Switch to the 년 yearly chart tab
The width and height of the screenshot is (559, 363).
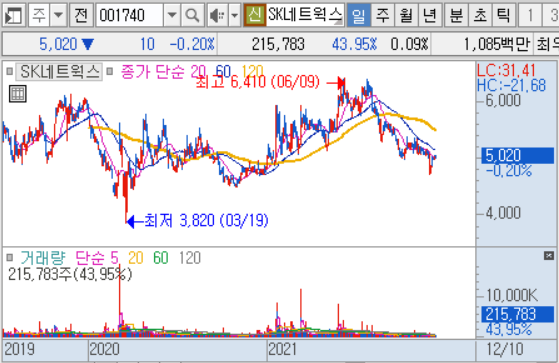pyautogui.click(x=430, y=15)
